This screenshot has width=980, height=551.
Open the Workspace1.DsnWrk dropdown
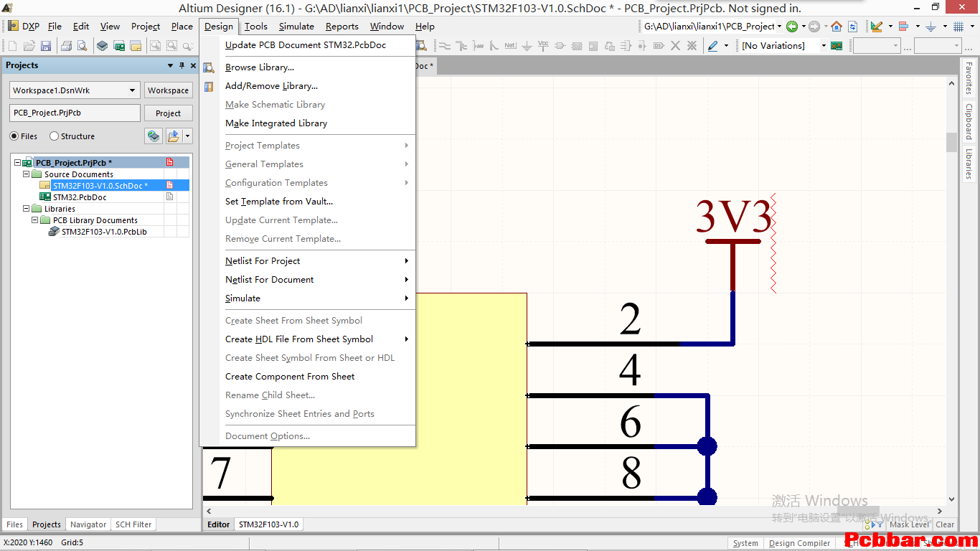pos(132,90)
